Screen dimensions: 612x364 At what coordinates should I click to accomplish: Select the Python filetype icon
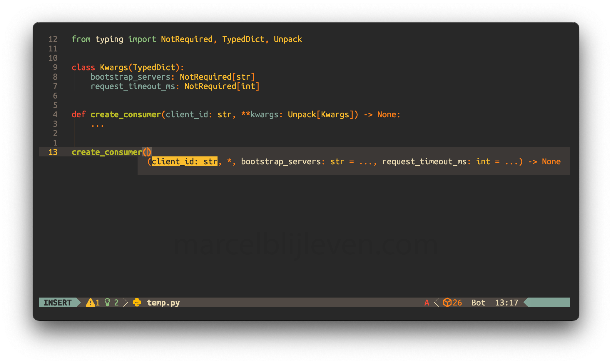tap(138, 302)
